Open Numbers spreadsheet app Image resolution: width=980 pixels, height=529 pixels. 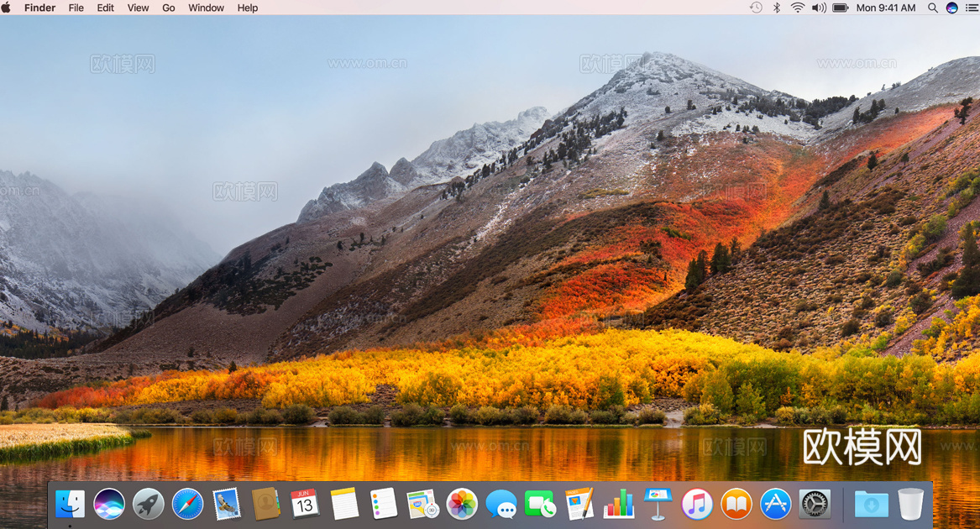click(x=619, y=504)
